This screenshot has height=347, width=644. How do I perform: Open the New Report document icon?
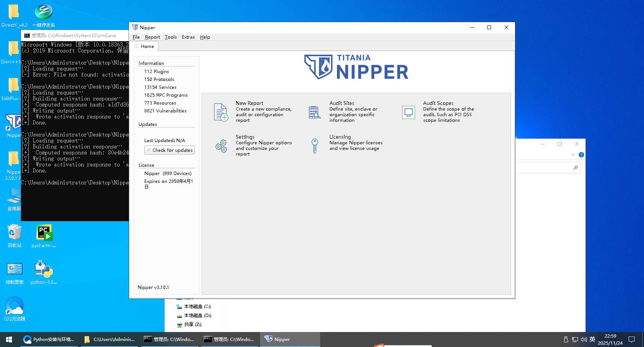pyautogui.click(x=221, y=112)
